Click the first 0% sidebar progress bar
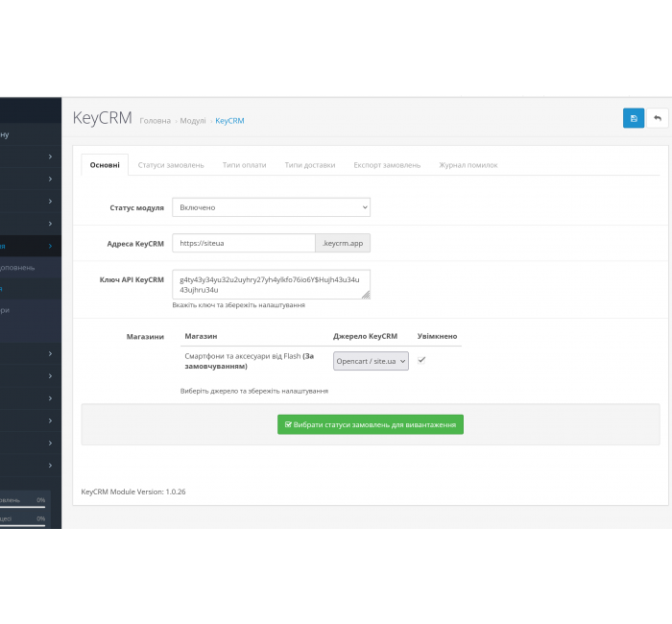This screenshot has height=624, width=672. pyautogui.click(x=22, y=507)
